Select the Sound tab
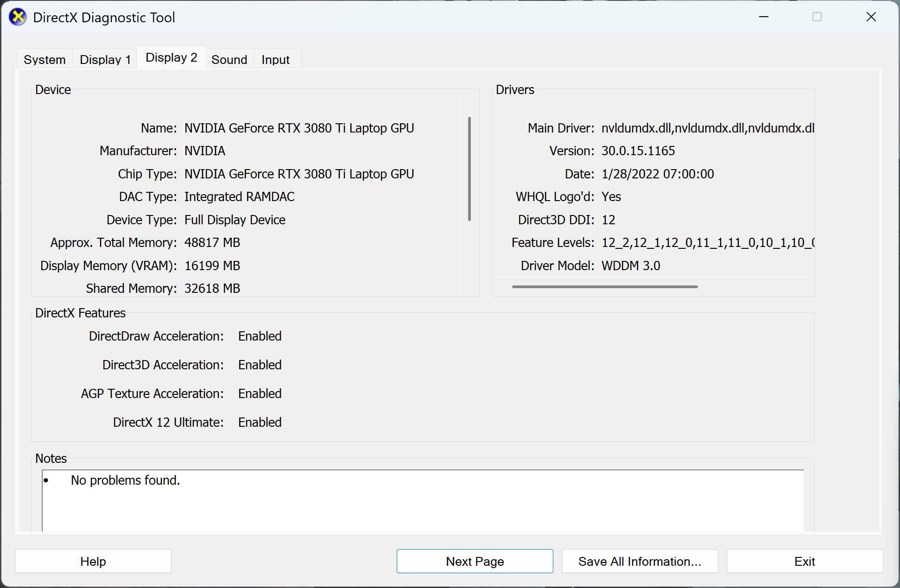The height and width of the screenshot is (588, 900). click(229, 59)
